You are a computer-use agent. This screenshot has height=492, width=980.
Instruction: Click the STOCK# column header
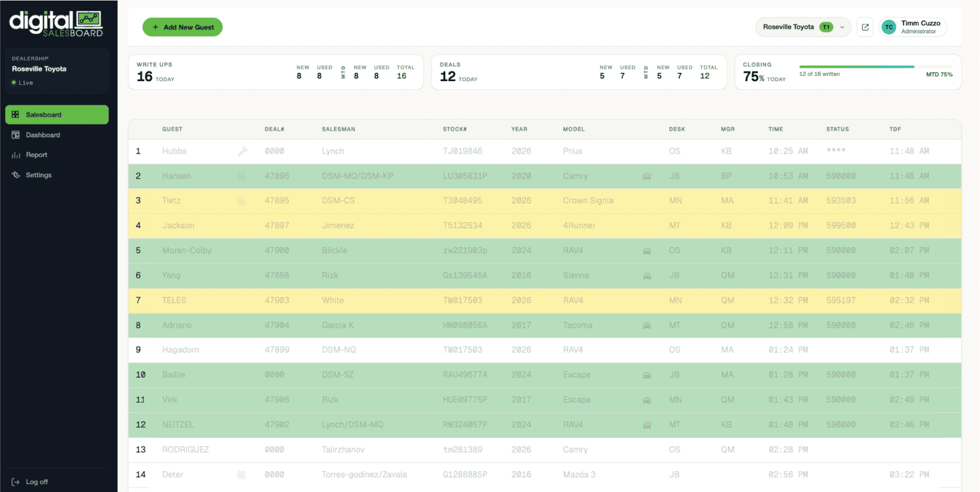point(455,129)
